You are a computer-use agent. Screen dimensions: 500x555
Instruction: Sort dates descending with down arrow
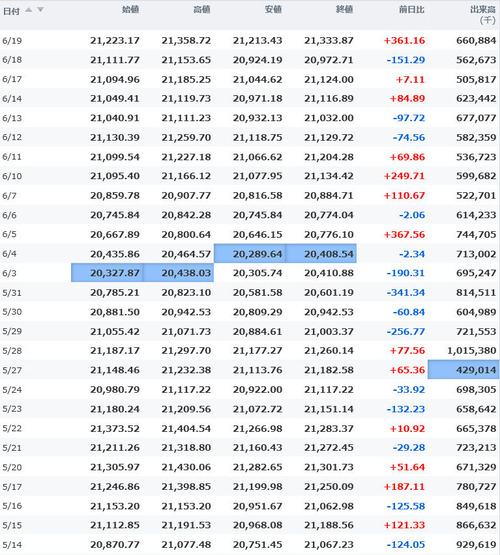pos(40,10)
